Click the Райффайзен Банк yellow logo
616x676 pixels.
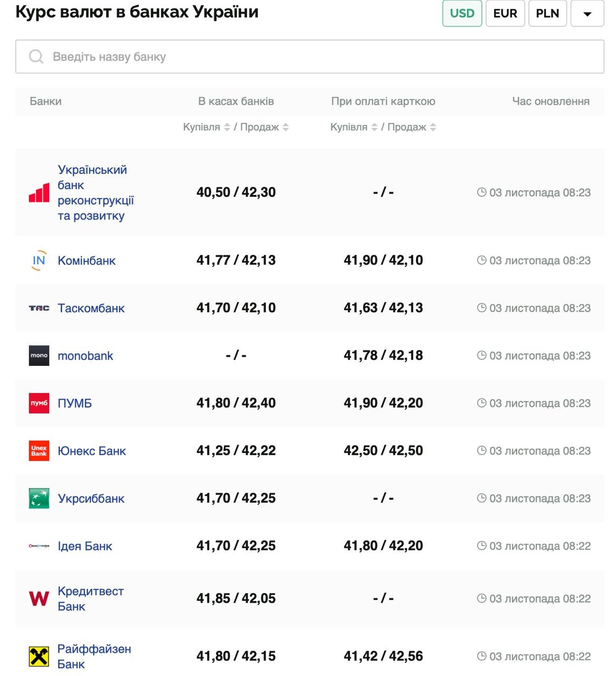coord(39,656)
